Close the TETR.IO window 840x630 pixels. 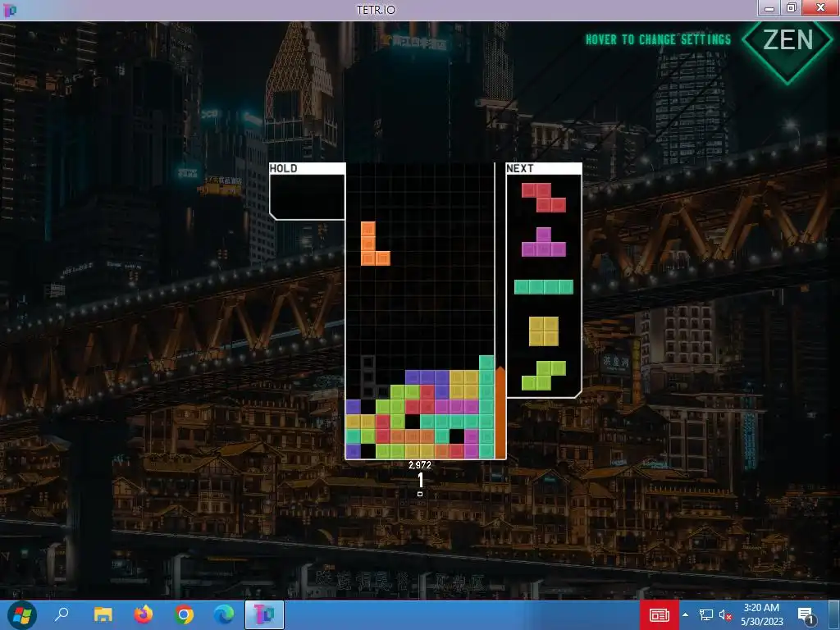tap(820, 7)
